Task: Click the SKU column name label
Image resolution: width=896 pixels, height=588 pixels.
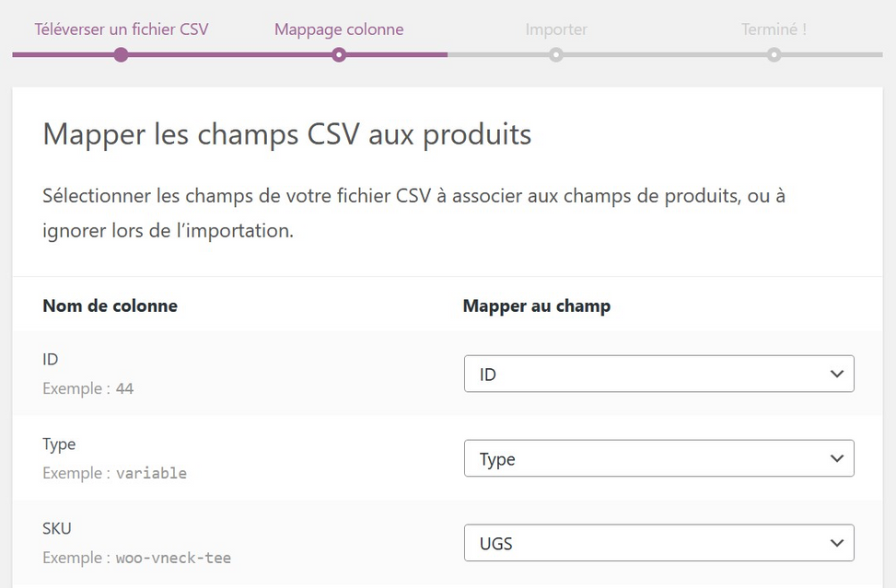Action: [57, 528]
